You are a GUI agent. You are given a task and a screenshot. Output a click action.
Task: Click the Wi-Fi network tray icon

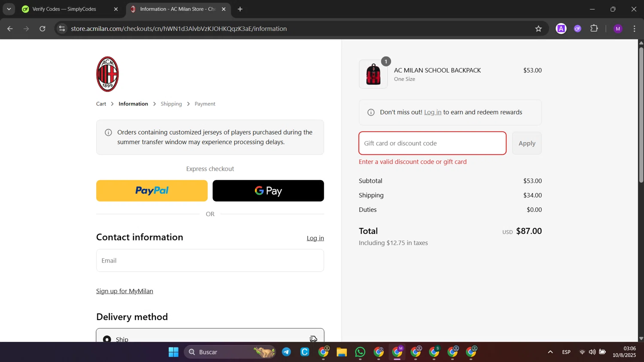582,352
